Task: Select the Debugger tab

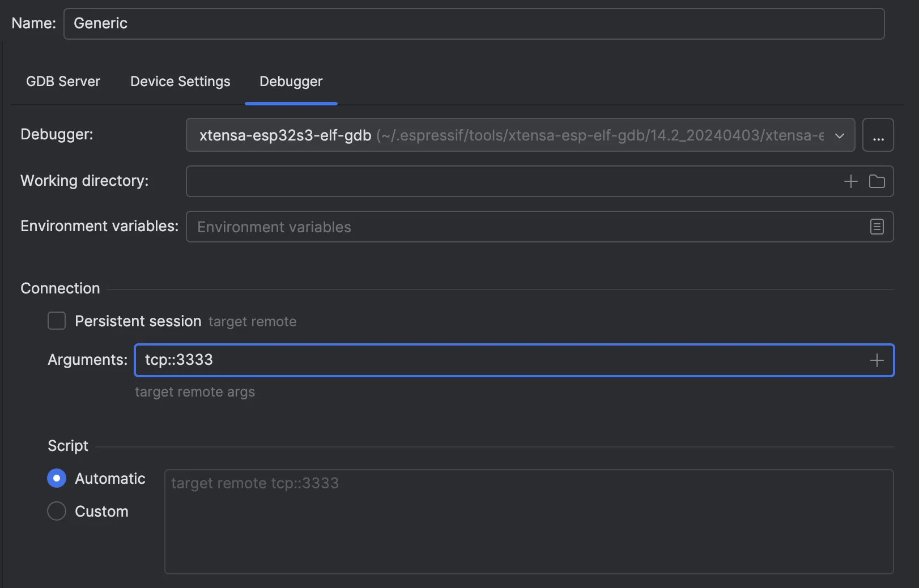Action: [x=291, y=82]
